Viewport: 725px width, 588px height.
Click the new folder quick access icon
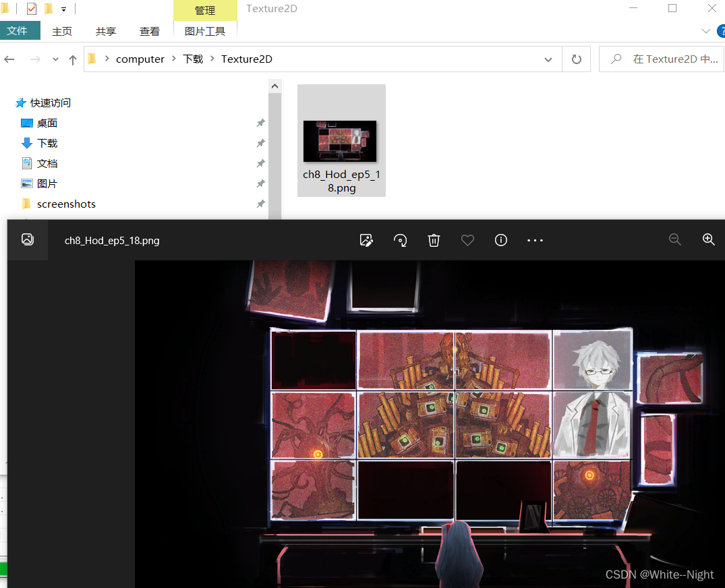click(x=49, y=9)
